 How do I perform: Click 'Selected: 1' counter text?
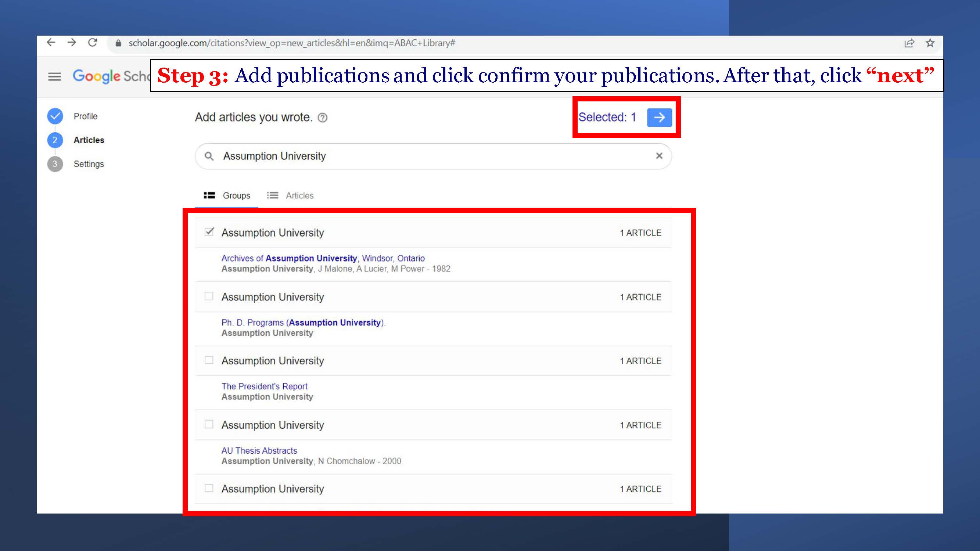click(x=607, y=117)
